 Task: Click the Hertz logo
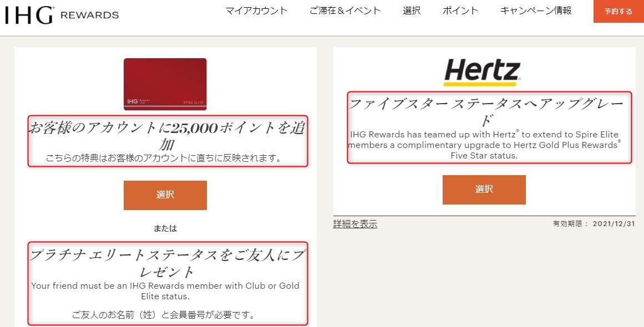pyautogui.click(x=482, y=73)
